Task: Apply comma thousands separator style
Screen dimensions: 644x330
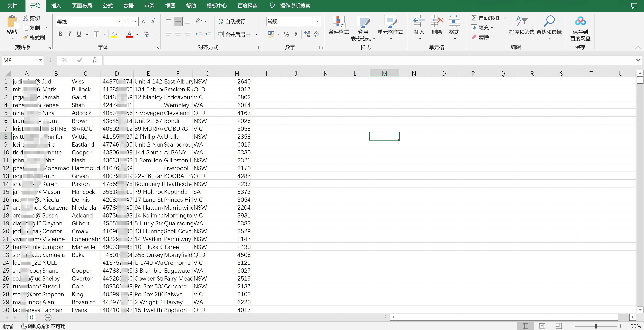Action: click(296, 34)
